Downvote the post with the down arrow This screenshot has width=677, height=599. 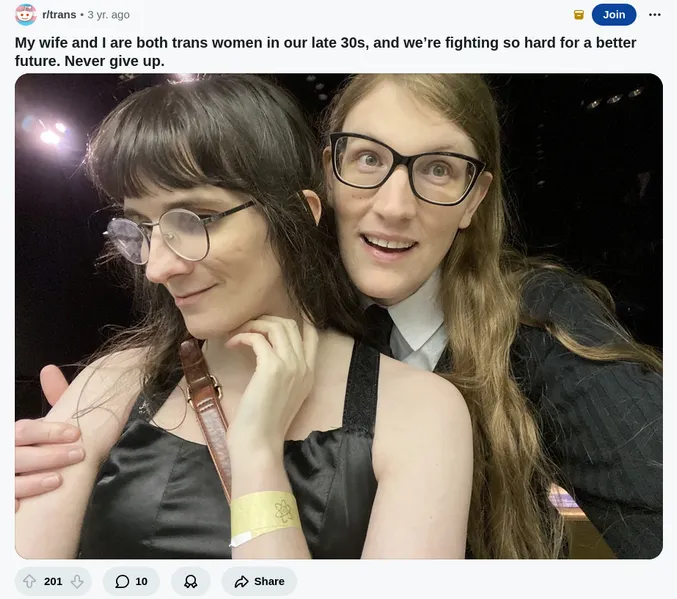77,581
